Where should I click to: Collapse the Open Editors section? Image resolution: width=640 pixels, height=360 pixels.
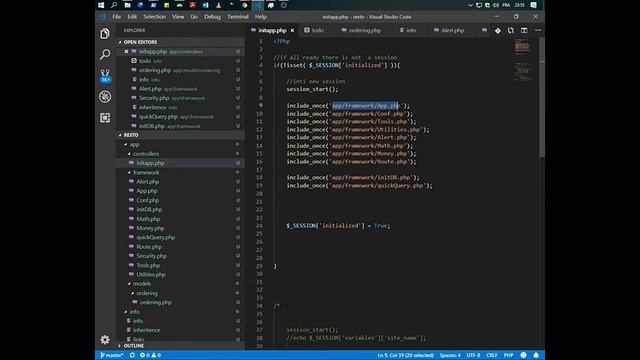point(140,42)
